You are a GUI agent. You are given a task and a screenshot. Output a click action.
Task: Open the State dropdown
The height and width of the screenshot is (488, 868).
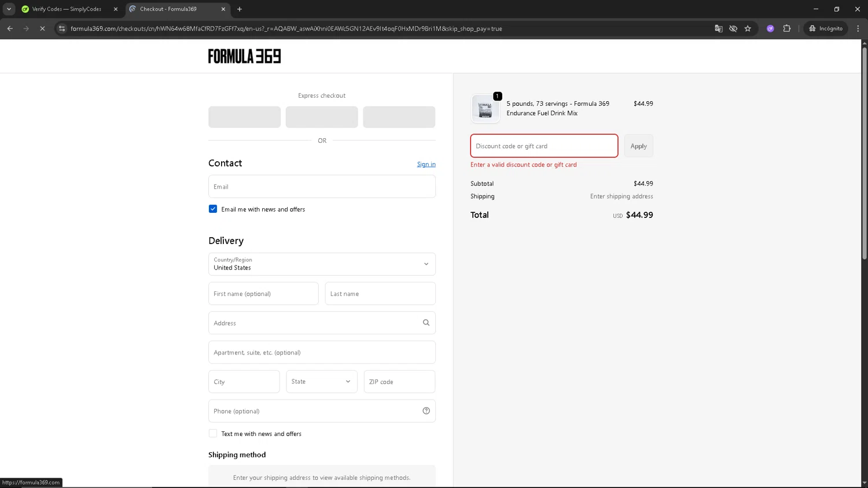[322, 382]
